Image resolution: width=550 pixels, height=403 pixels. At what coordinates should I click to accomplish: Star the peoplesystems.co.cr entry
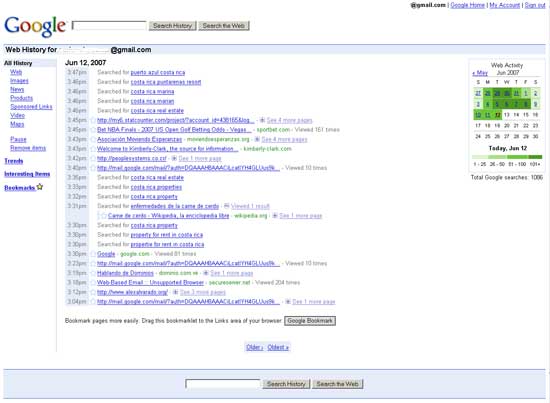pyautogui.click(x=93, y=159)
